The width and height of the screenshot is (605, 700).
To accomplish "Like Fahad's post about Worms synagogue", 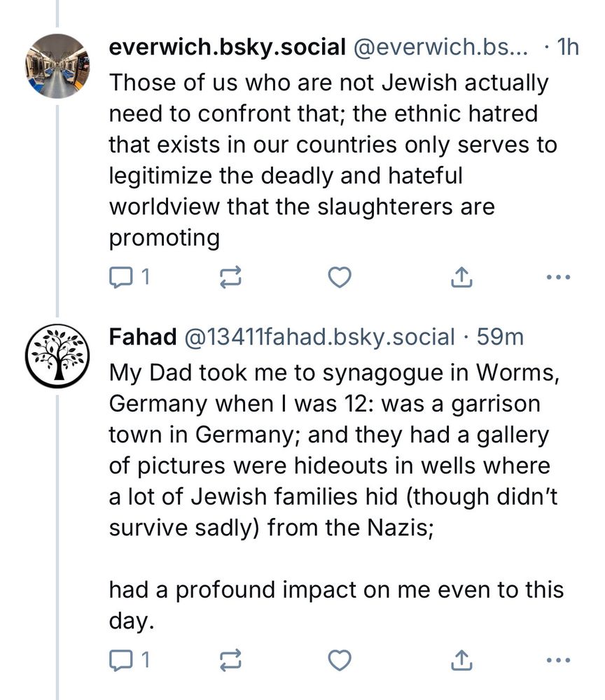I will 340,659.
